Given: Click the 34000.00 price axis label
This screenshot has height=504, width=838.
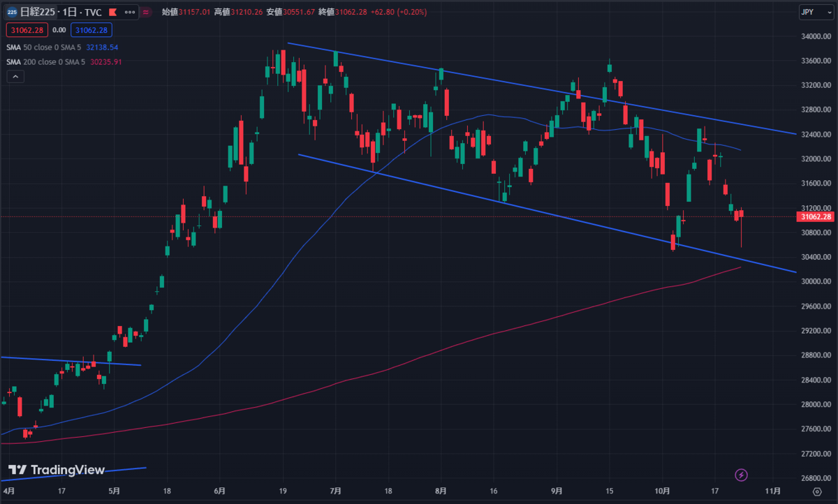Looking at the screenshot, I should (x=817, y=36).
